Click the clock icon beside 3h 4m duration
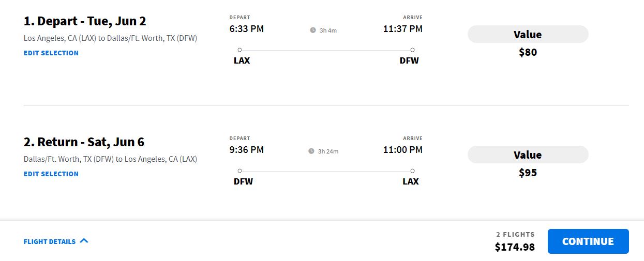Image resolution: width=644 pixels, height=261 pixels. [x=313, y=30]
